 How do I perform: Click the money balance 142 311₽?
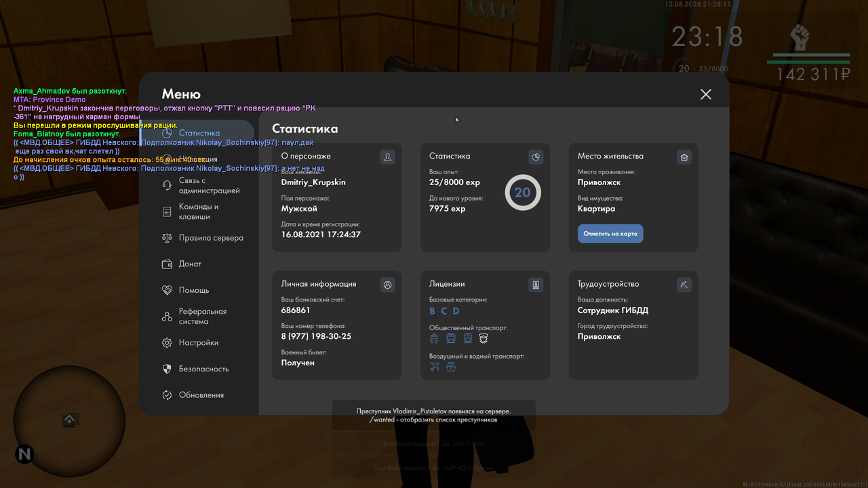(x=813, y=75)
